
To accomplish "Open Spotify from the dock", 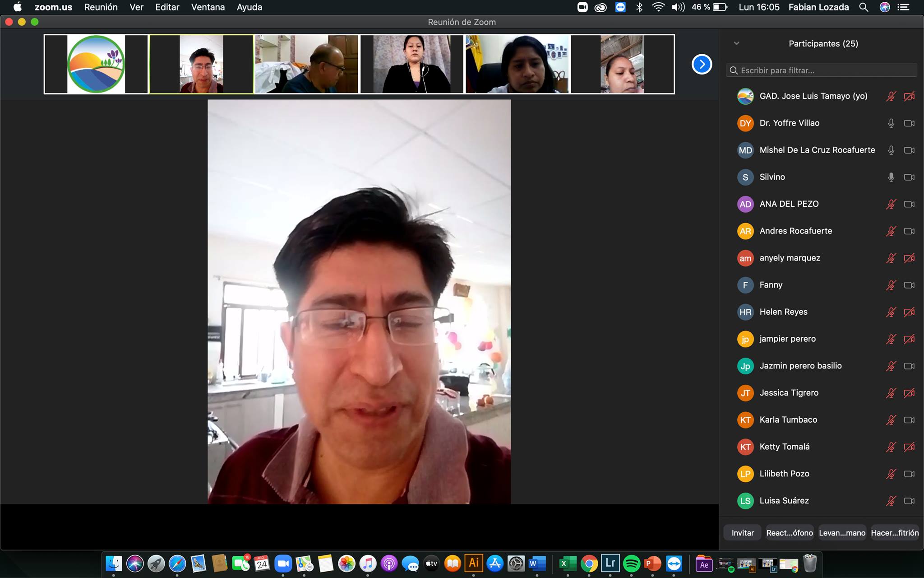I will click(632, 564).
